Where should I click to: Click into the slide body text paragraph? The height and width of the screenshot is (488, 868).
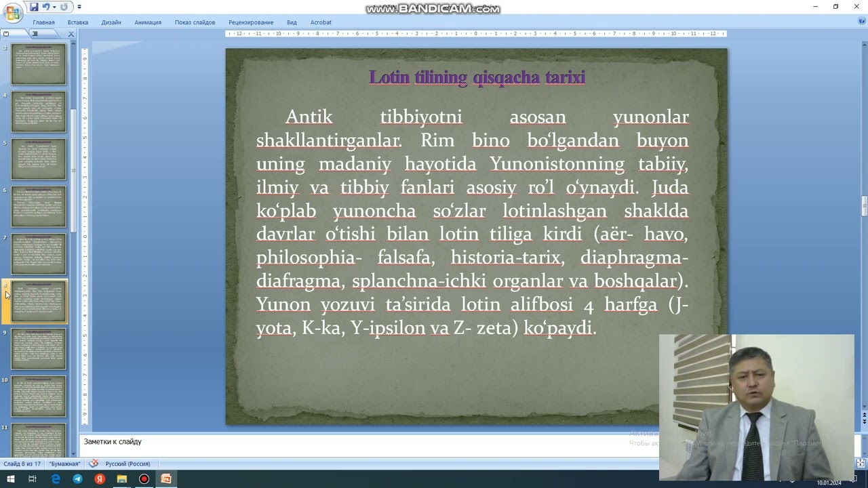(x=473, y=222)
